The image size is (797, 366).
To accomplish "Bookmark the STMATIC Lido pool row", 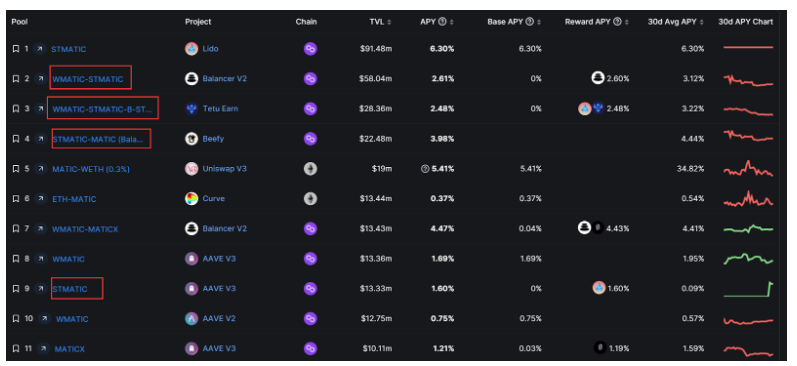I will [x=16, y=49].
